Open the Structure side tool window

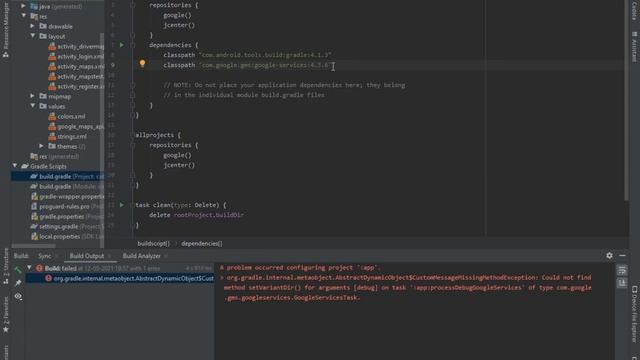6,266
